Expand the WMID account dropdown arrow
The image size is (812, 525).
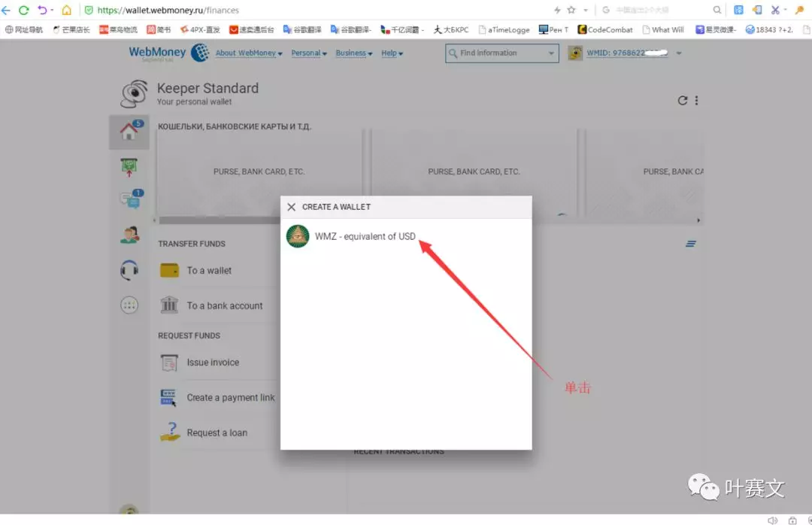[x=679, y=53]
